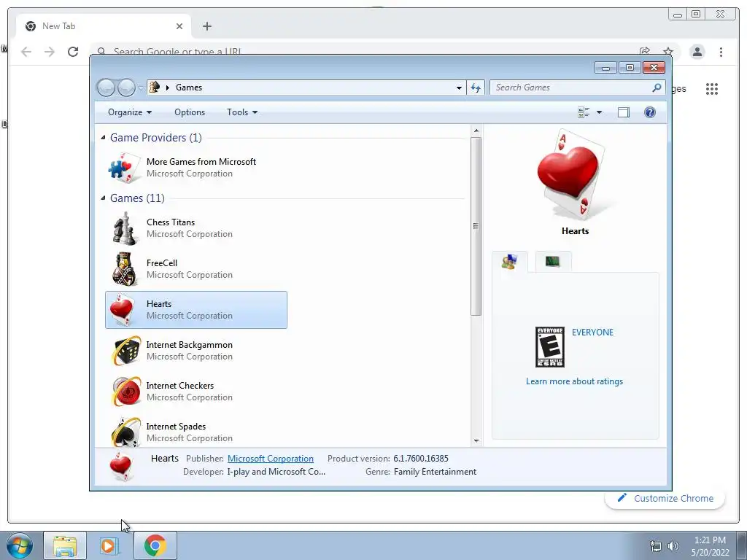Viewport: 747px width, 560px height.
Task: Select the Internet Checkers icon
Action: click(x=126, y=392)
